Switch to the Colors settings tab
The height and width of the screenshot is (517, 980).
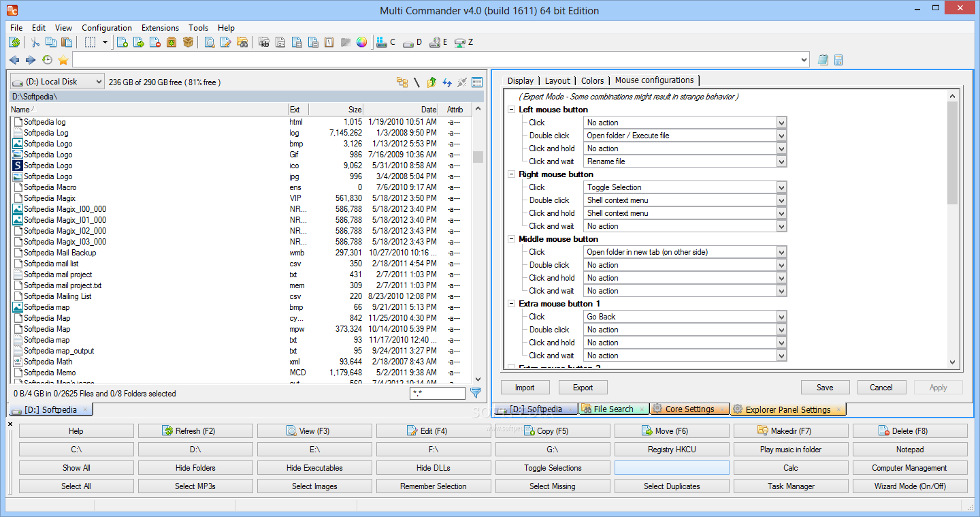(592, 80)
